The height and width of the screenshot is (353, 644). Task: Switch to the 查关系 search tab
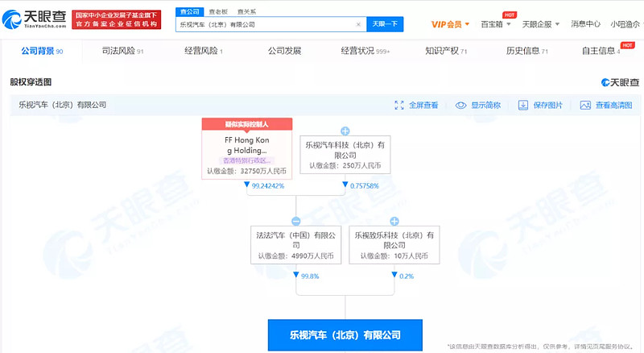tap(246, 11)
